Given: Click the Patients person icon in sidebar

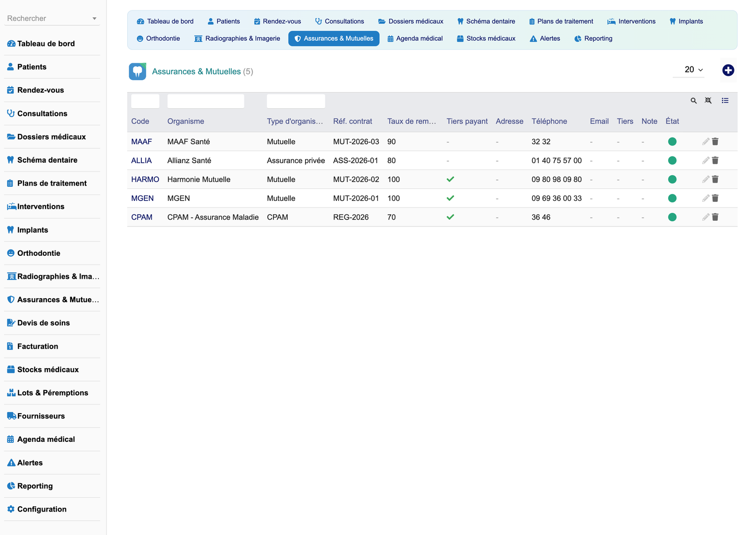Looking at the screenshot, I should 10,67.
